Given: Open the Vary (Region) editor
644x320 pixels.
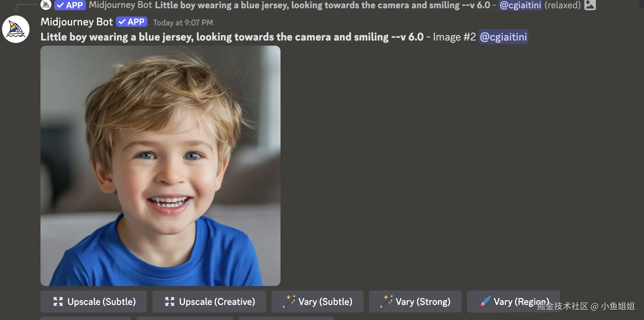Looking at the screenshot, I should 513,301.
